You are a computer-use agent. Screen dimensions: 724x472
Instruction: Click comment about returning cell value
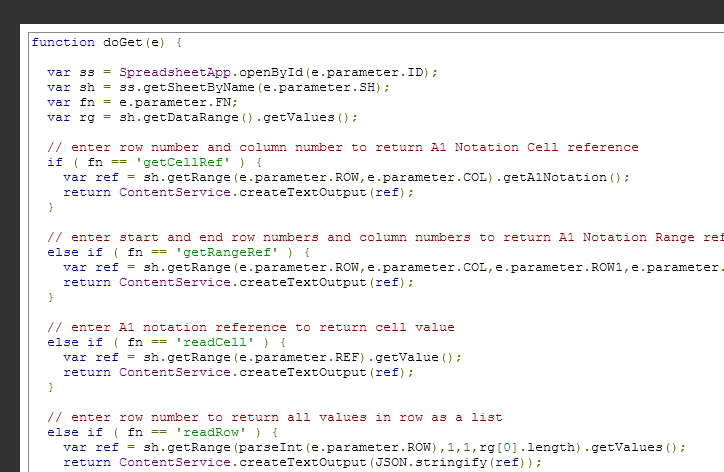coord(250,327)
